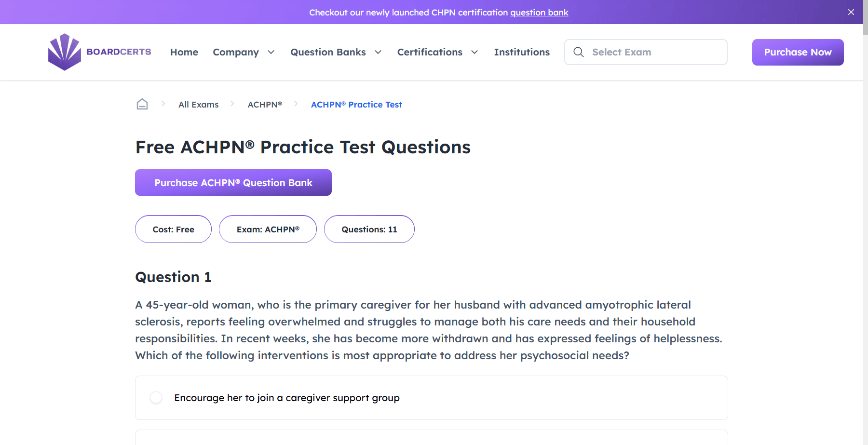
Task: Click Purchase ACHPN Question Bank button
Action: point(233,183)
